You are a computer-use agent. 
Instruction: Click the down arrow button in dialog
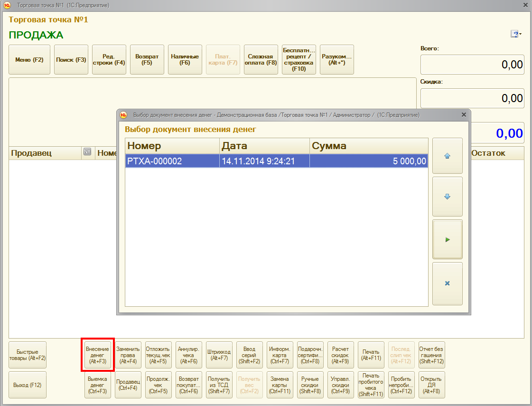pyautogui.click(x=447, y=197)
